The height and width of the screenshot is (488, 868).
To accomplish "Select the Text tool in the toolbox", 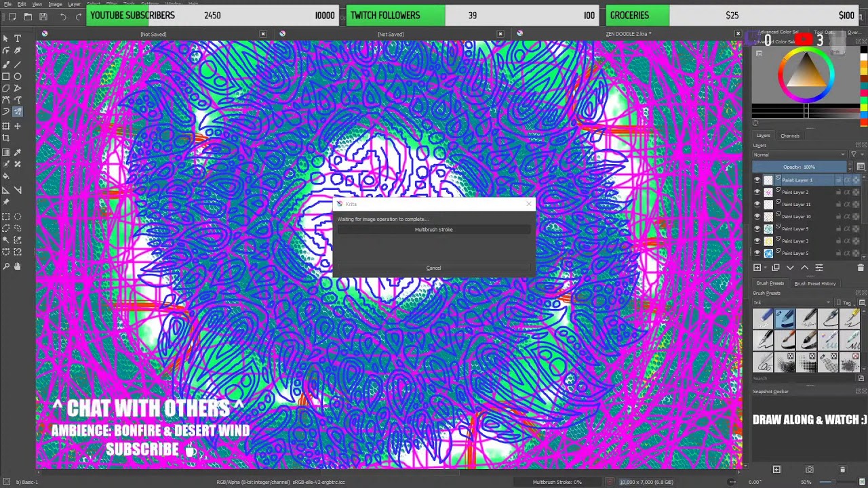I will point(18,39).
